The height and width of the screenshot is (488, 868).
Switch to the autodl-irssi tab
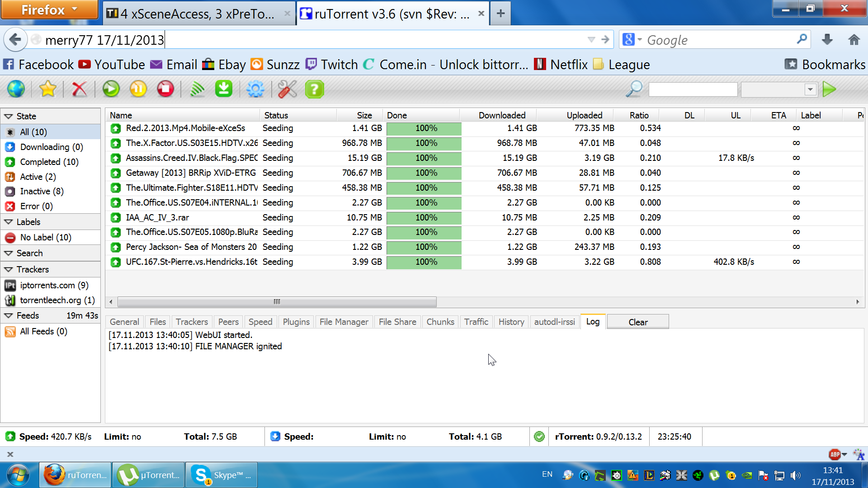(554, 322)
